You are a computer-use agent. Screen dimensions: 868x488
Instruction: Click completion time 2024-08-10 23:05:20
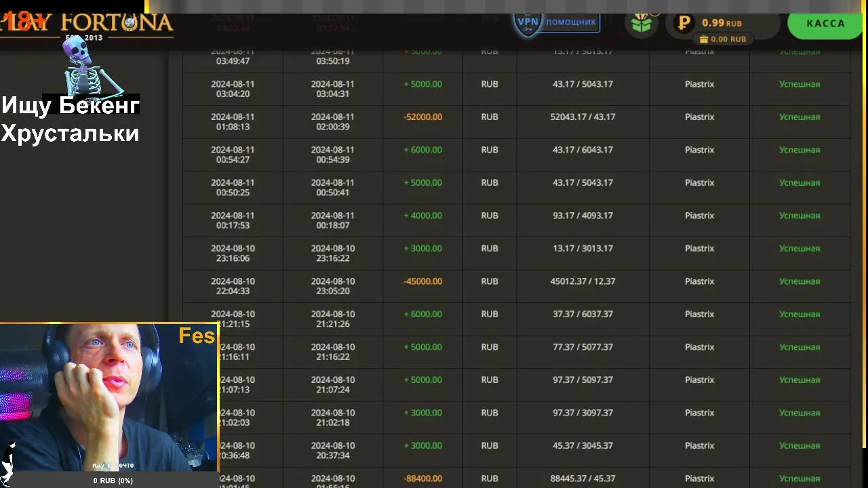333,286
